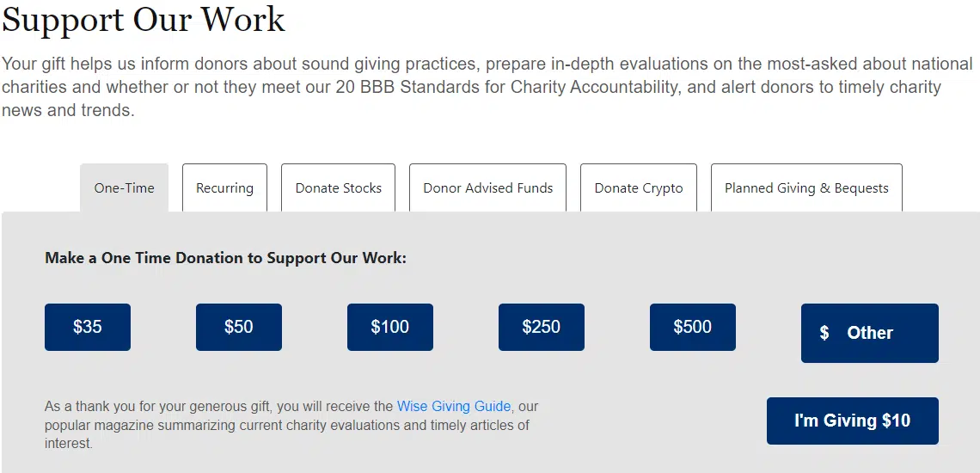Select the One-Time donation tab
The width and height of the screenshot is (980, 473).
124,188
